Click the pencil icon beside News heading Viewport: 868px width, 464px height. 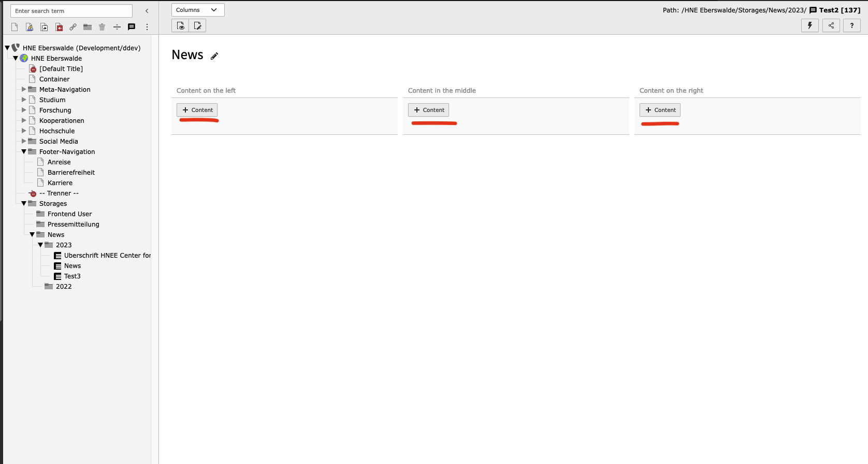click(214, 56)
